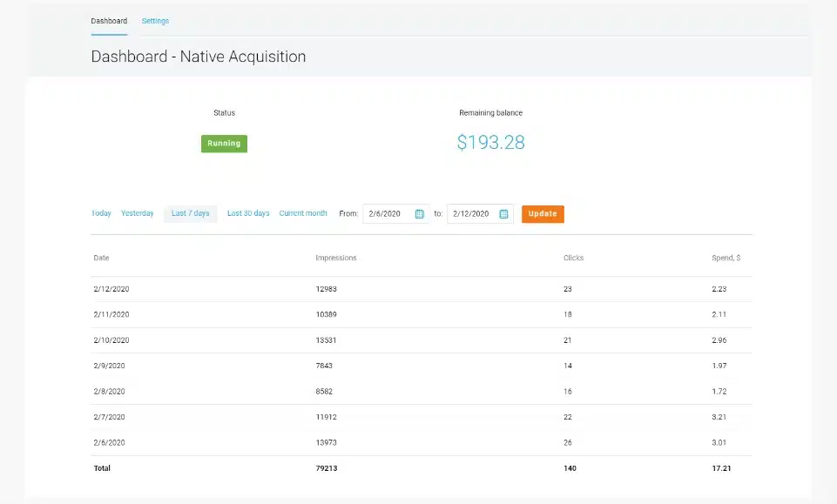Screen dimensions: 837x504
Task: Filter by Today
Action: point(101,213)
